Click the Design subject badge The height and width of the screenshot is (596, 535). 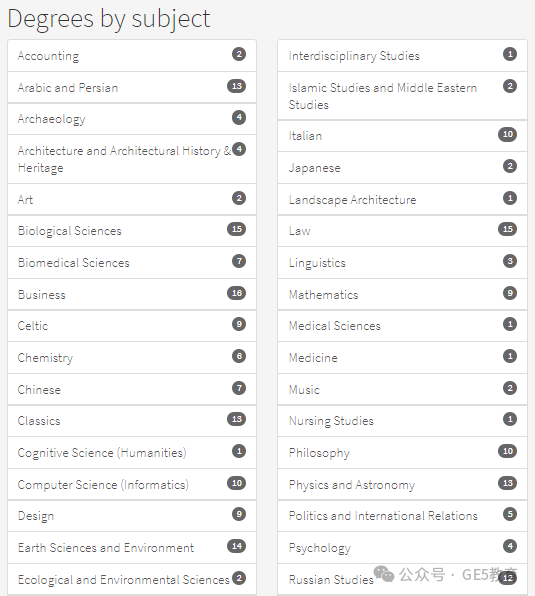tap(239, 514)
